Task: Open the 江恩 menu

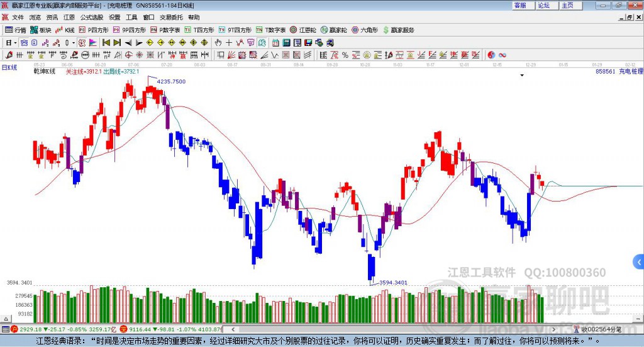Action: (69, 17)
